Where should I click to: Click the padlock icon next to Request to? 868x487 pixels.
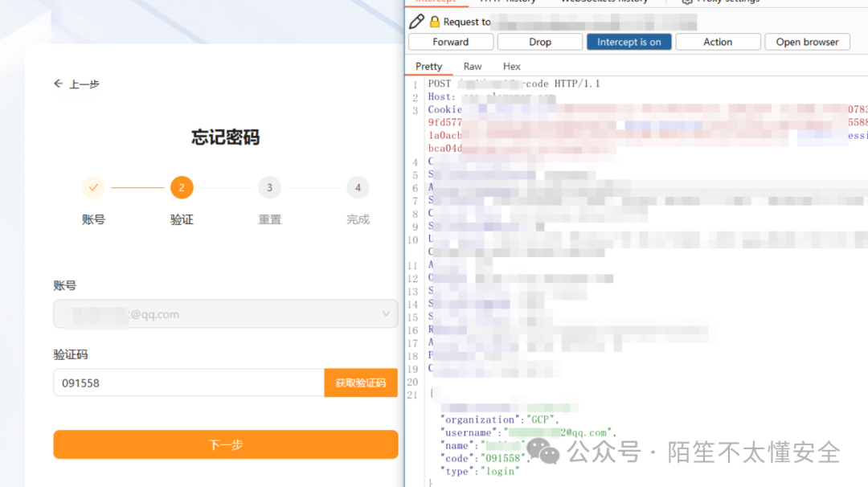pyautogui.click(x=435, y=22)
